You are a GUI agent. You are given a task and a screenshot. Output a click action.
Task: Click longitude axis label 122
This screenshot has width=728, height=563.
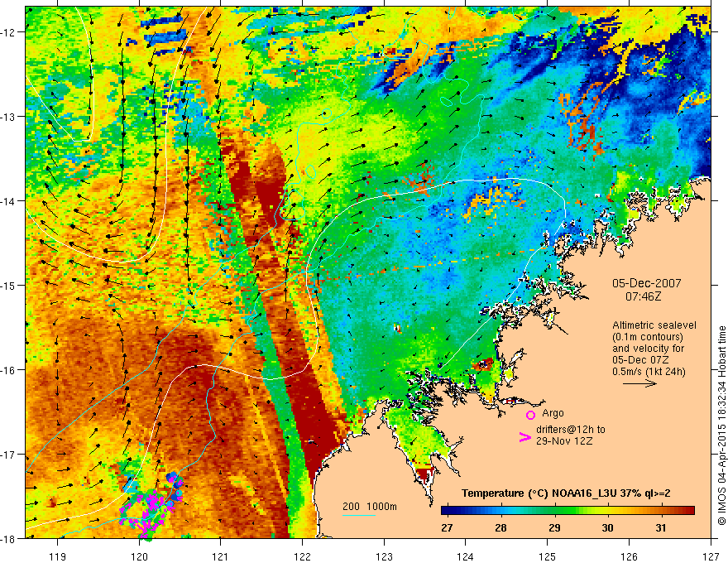click(302, 556)
